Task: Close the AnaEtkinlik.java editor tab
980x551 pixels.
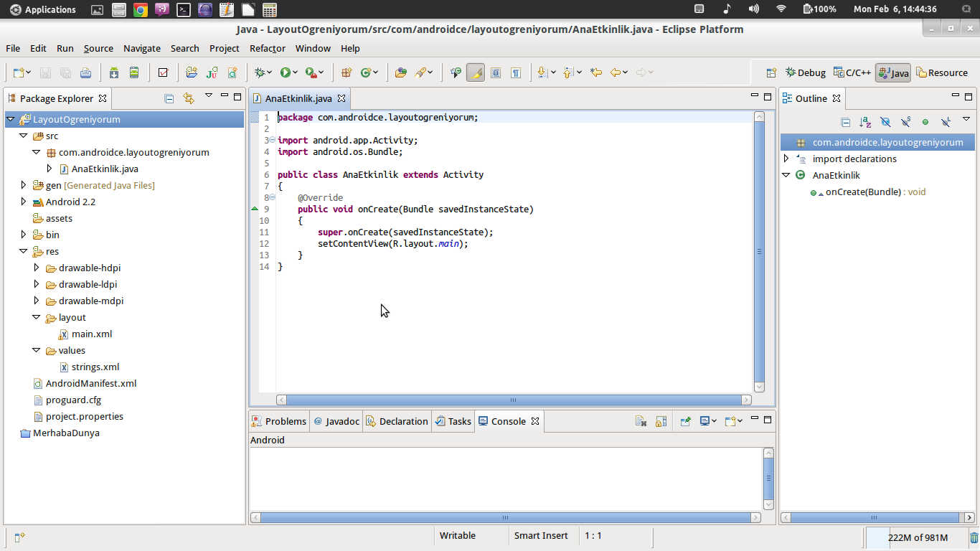Action: tap(341, 98)
